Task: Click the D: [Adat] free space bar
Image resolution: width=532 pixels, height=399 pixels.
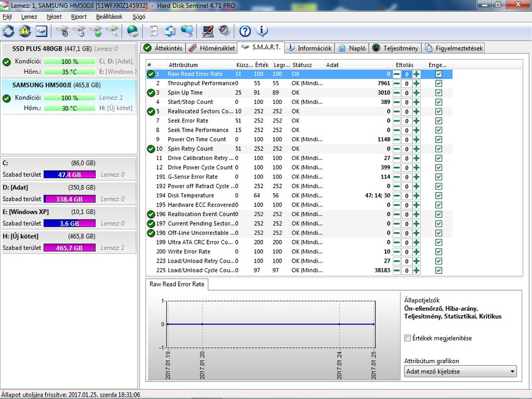Action: 70,199
